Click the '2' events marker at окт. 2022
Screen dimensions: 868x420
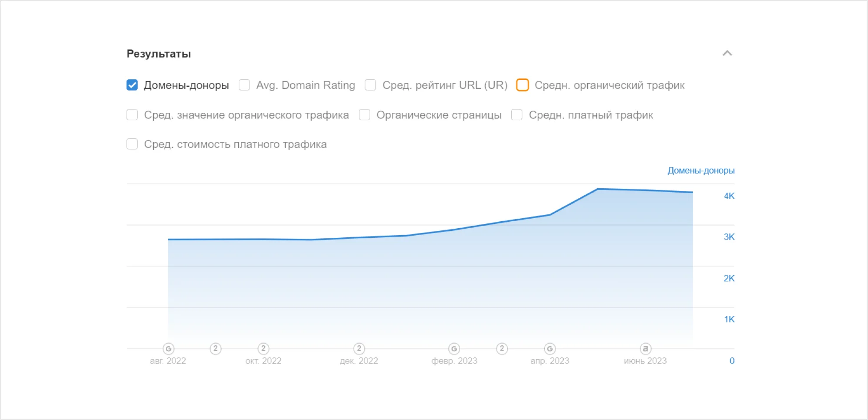coord(263,348)
